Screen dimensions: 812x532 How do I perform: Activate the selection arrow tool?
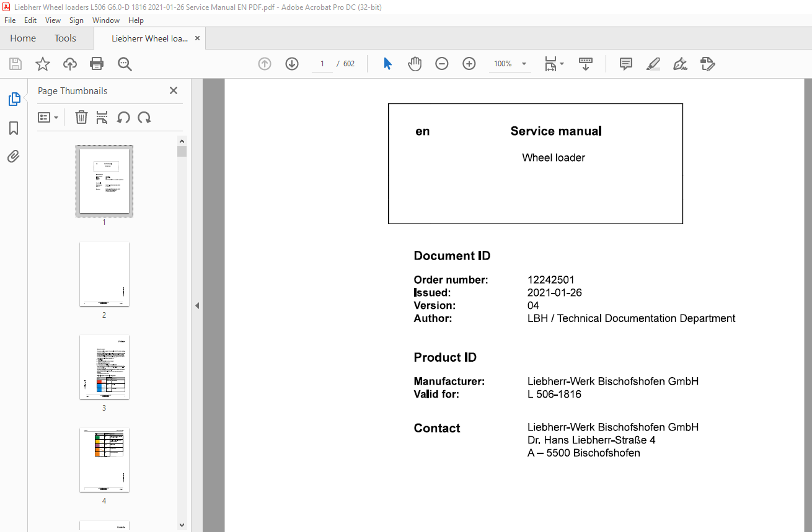click(387, 64)
